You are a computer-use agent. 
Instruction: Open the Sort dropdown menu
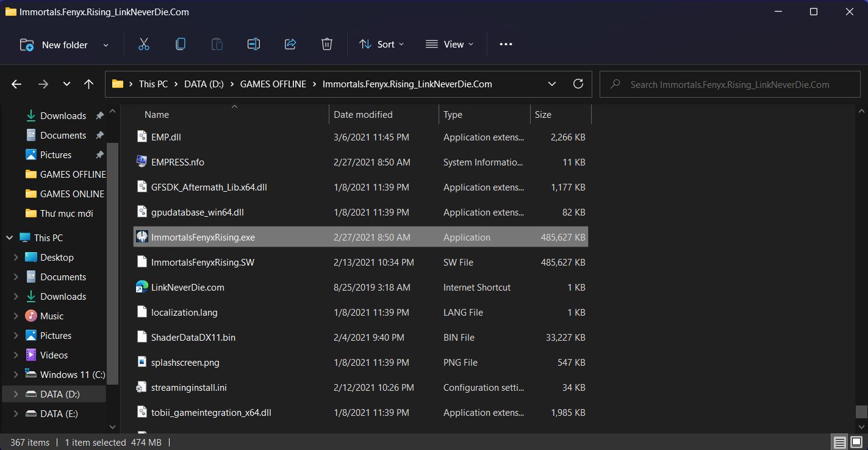pyautogui.click(x=382, y=44)
